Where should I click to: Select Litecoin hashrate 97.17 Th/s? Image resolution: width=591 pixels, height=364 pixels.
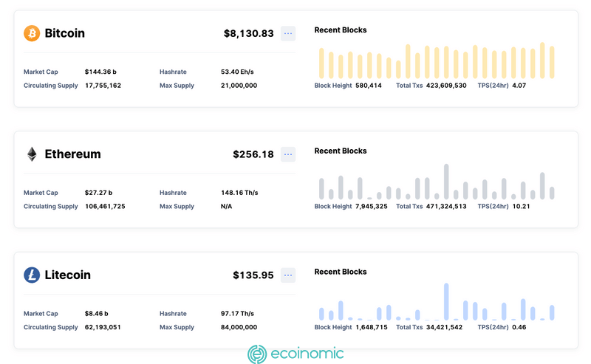coord(237,314)
